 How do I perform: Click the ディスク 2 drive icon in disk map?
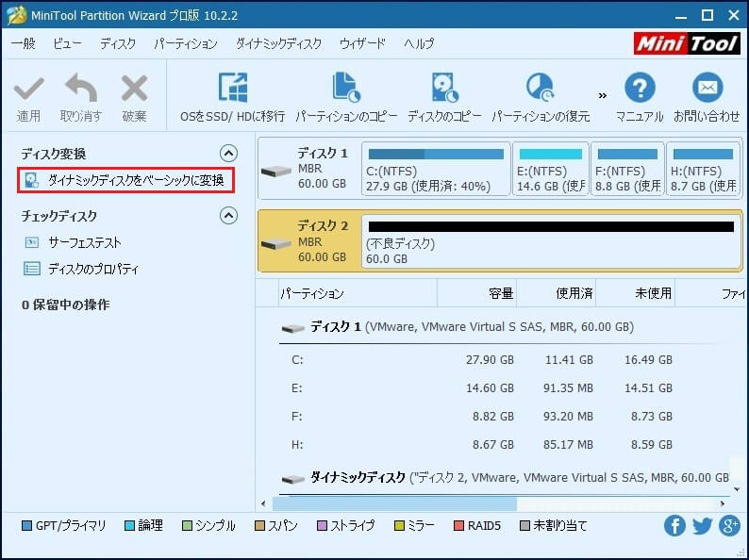pos(276,243)
